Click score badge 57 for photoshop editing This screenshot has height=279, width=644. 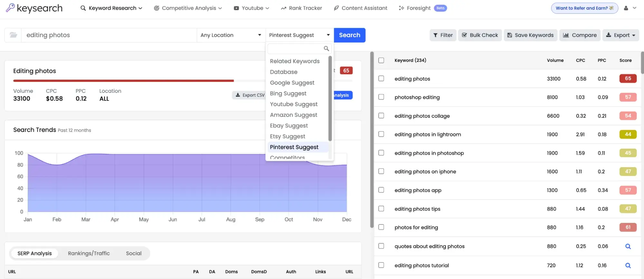[x=628, y=97]
